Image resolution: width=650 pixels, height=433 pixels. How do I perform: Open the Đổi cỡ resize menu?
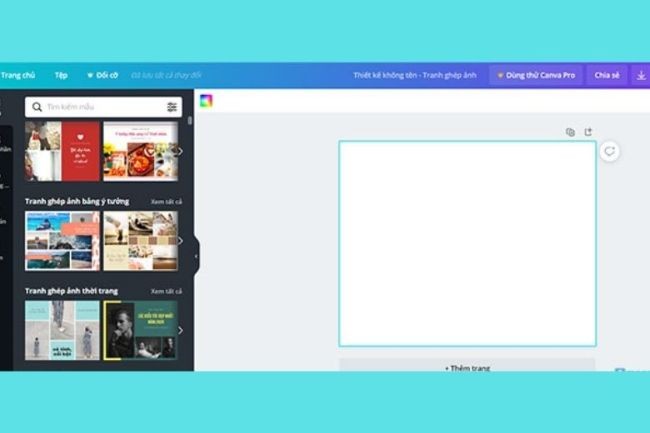pyautogui.click(x=101, y=75)
